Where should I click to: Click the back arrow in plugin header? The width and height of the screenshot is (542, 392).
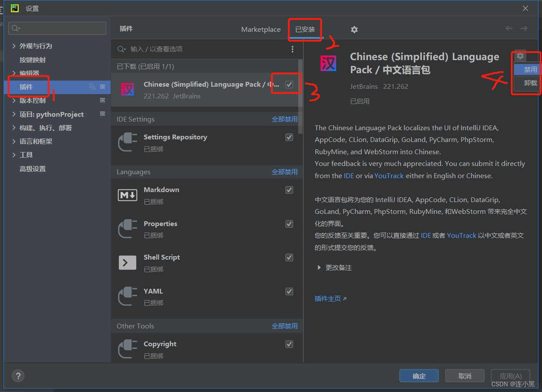click(x=509, y=28)
